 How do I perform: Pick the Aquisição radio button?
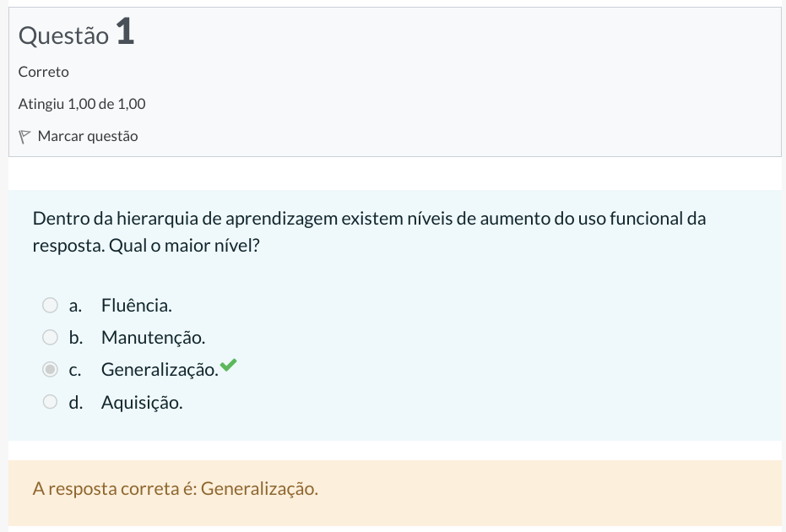51,402
